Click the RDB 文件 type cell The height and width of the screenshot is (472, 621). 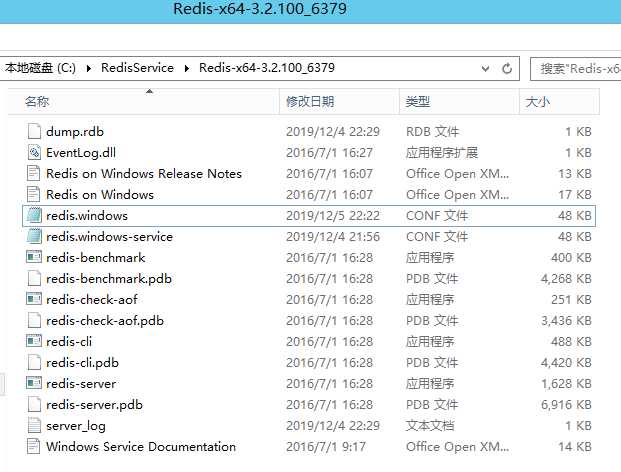coord(432,131)
